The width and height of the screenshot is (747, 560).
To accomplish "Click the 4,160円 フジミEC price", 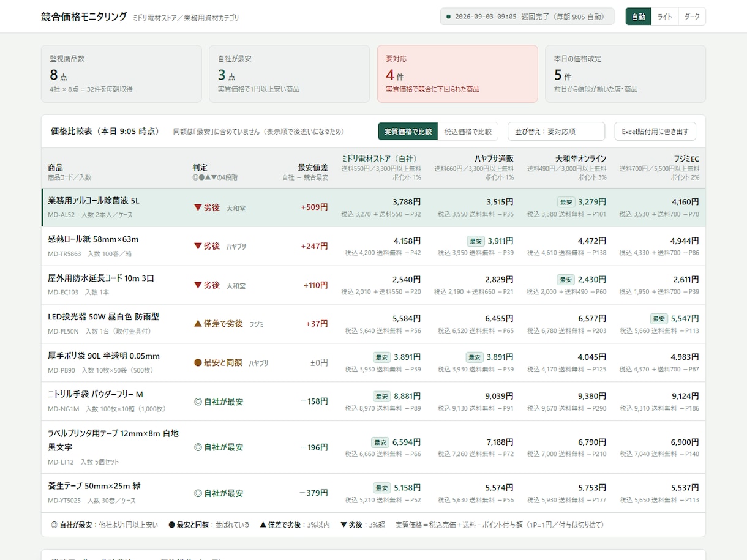I will tap(685, 201).
